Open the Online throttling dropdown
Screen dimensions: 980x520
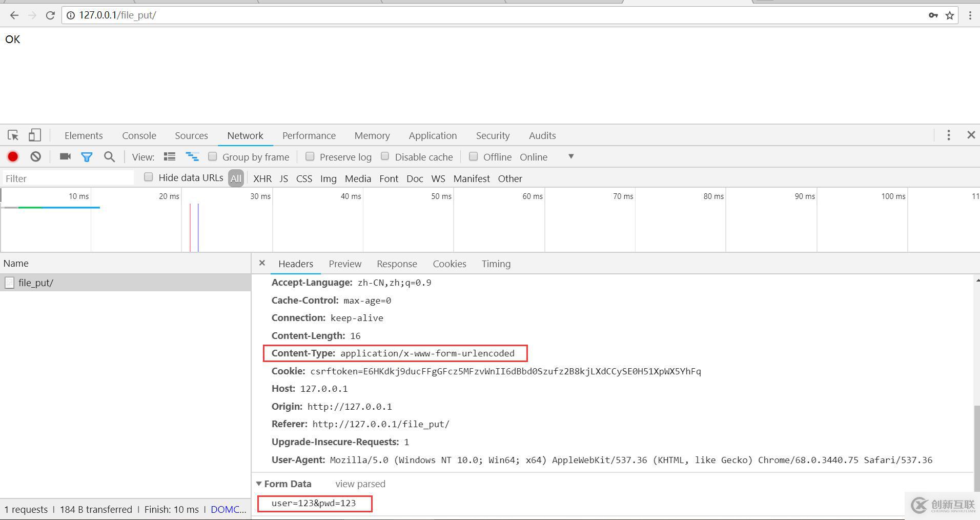(547, 157)
